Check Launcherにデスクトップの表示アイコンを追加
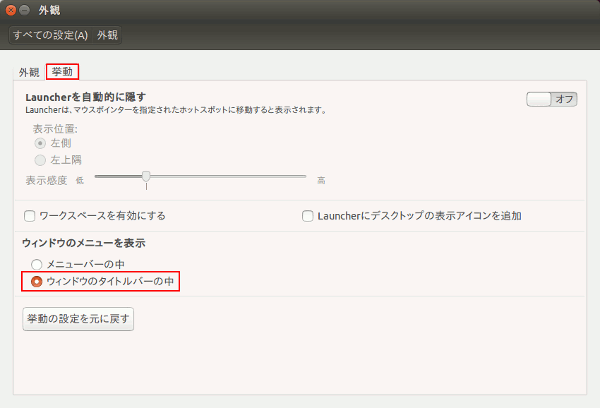Image resolution: width=600 pixels, height=408 pixels. tap(308, 215)
